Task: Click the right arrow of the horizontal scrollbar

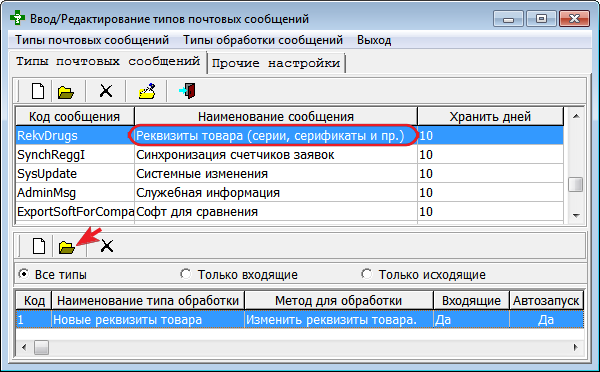Action: tap(576, 348)
